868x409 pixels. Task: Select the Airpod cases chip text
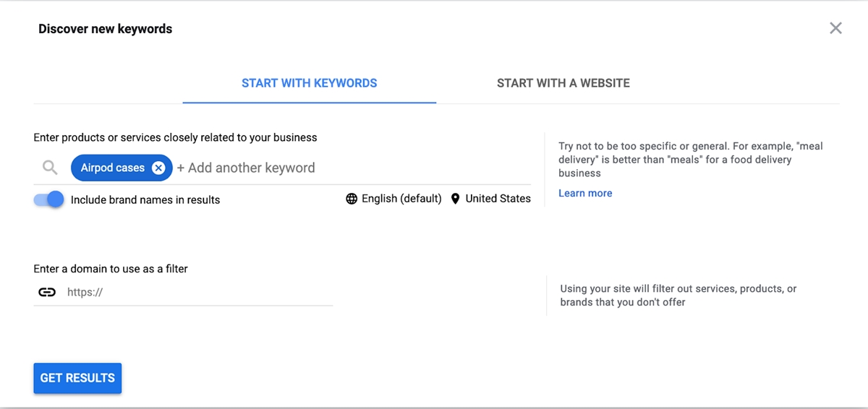112,168
